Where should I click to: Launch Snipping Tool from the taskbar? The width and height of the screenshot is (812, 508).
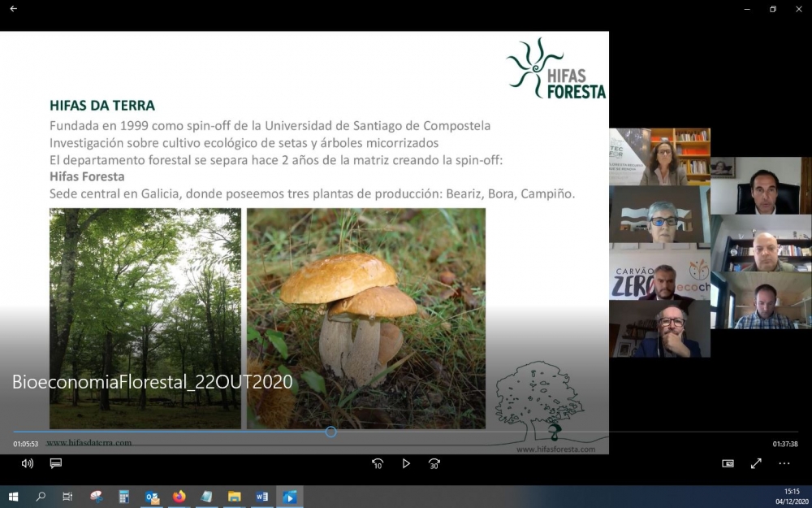point(97,497)
